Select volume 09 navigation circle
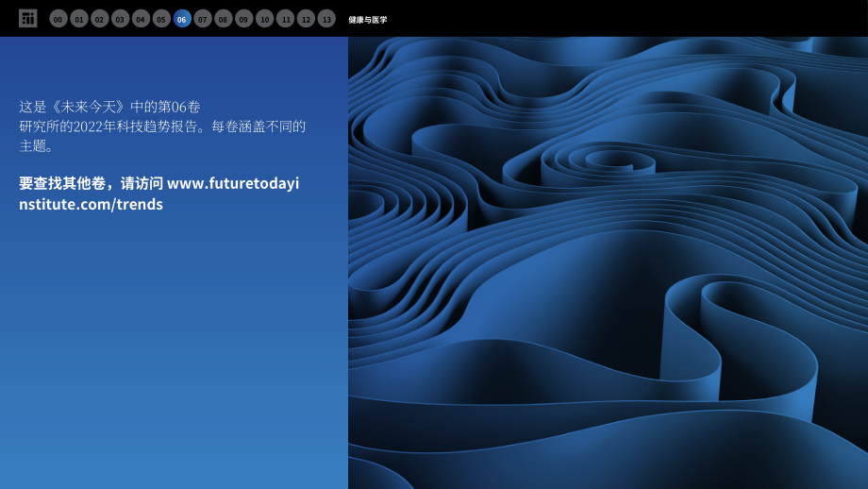 [243, 19]
